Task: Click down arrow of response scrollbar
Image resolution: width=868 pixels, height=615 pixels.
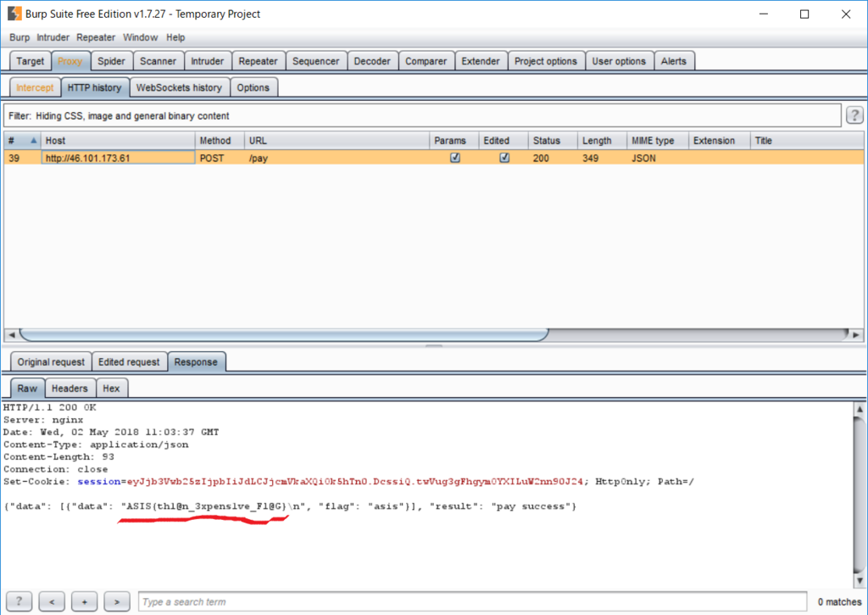Action: click(x=860, y=581)
